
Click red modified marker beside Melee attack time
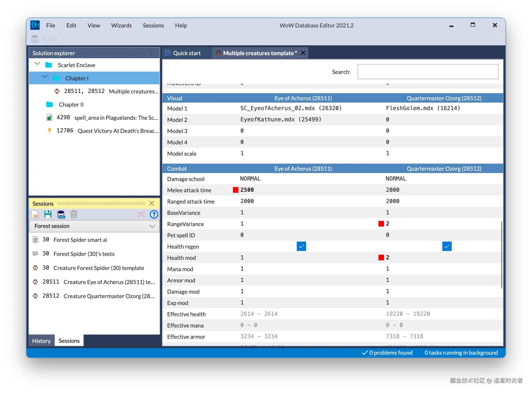(x=235, y=190)
